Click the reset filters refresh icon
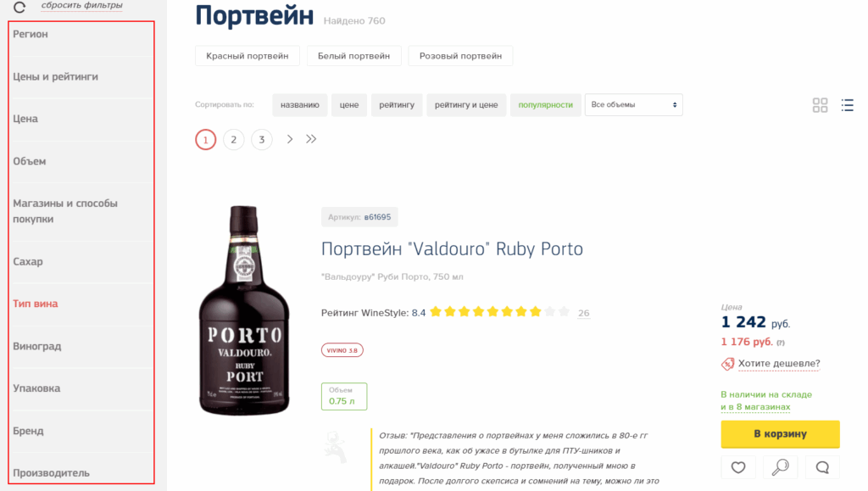 [x=19, y=7]
